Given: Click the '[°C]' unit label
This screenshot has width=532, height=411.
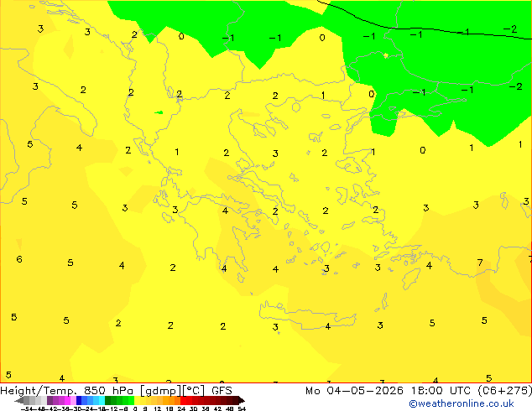Looking at the screenshot, I should (x=194, y=391).
